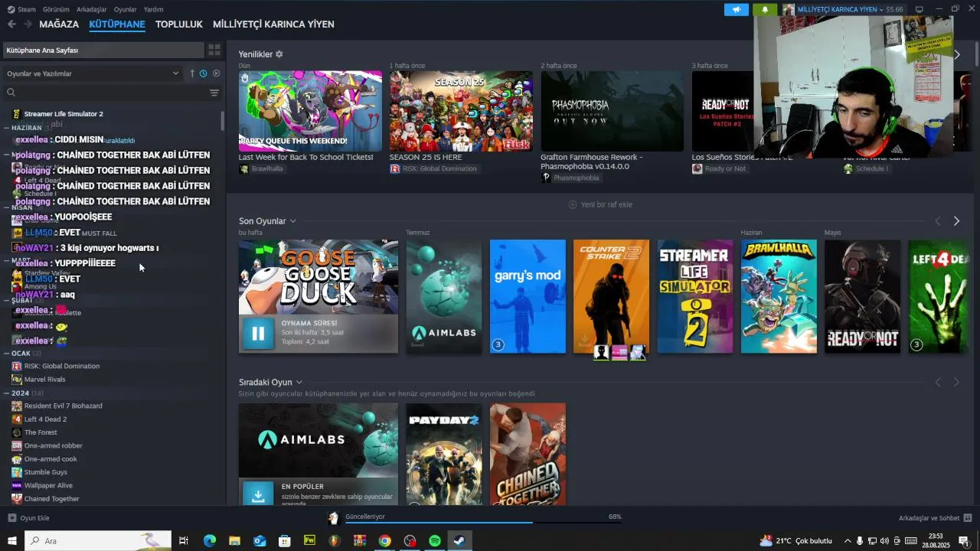Open the Counter-Strike 2 game tile

(611, 296)
